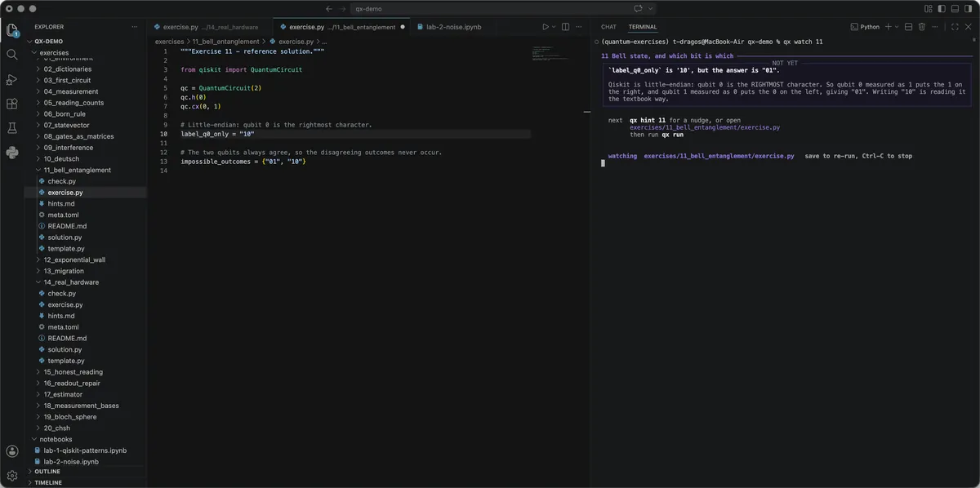Image resolution: width=980 pixels, height=488 pixels.
Task: Switch to the exercise.py 14_real_hardware tab
Action: pyautogui.click(x=210, y=27)
